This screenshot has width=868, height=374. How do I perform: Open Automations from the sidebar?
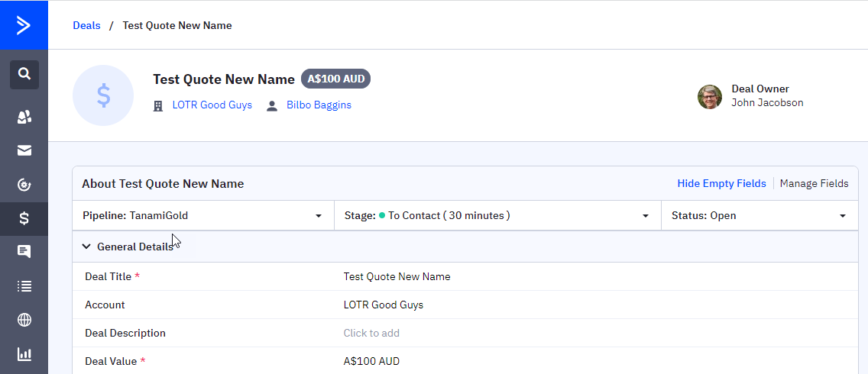(x=24, y=185)
